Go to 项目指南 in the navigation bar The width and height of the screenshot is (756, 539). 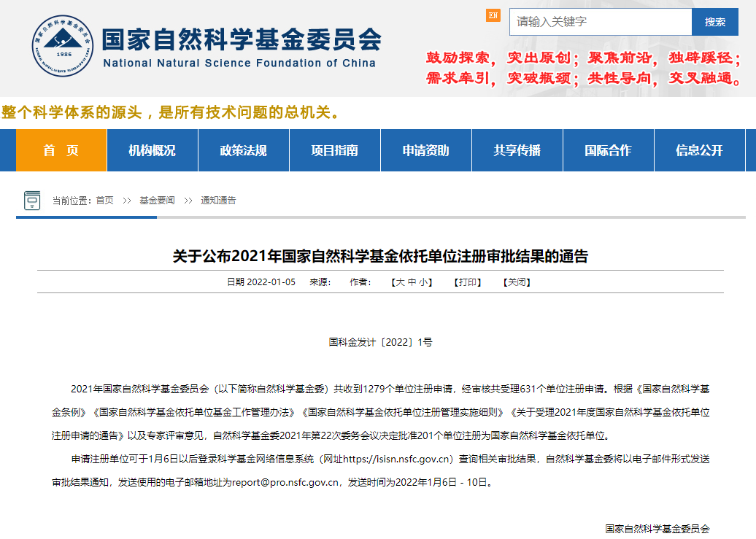334,150
